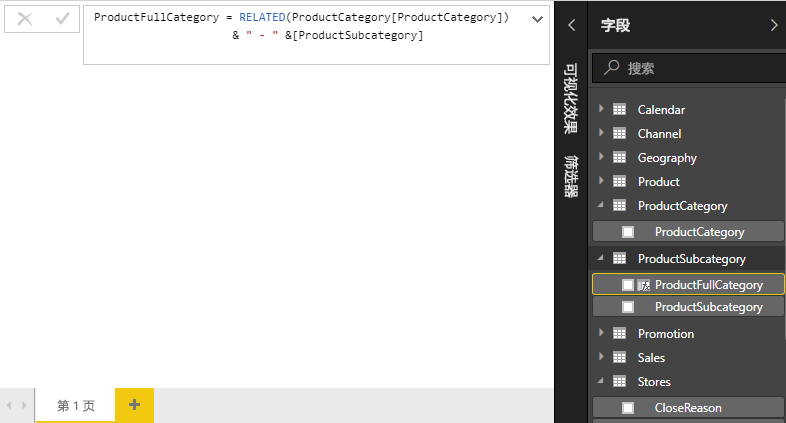Tick the ProductFullCategory field checkbox
The height and width of the screenshot is (423, 786).
tap(628, 285)
